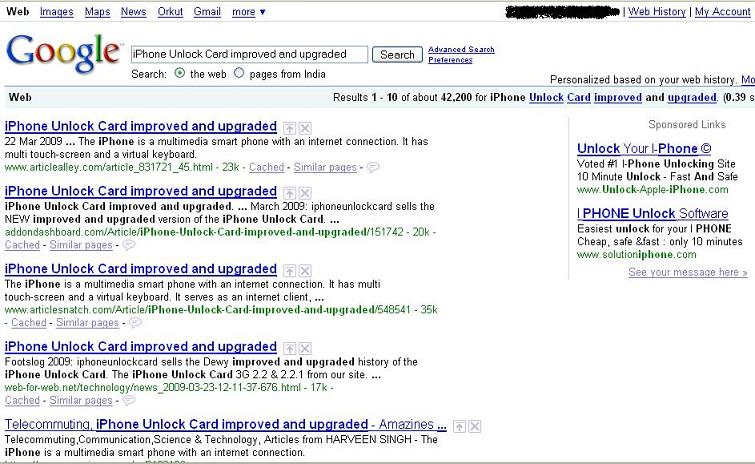Viewport: 755px width, 464px height.
Task: Open My Account
Action: point(722,12)
